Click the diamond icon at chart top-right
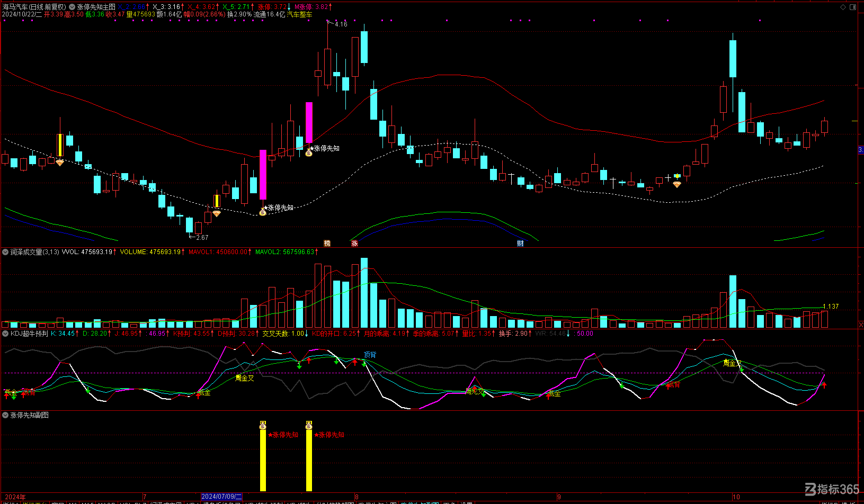This screenshot has width=864, height=504. pyautogui.click(x=843, y=7)
